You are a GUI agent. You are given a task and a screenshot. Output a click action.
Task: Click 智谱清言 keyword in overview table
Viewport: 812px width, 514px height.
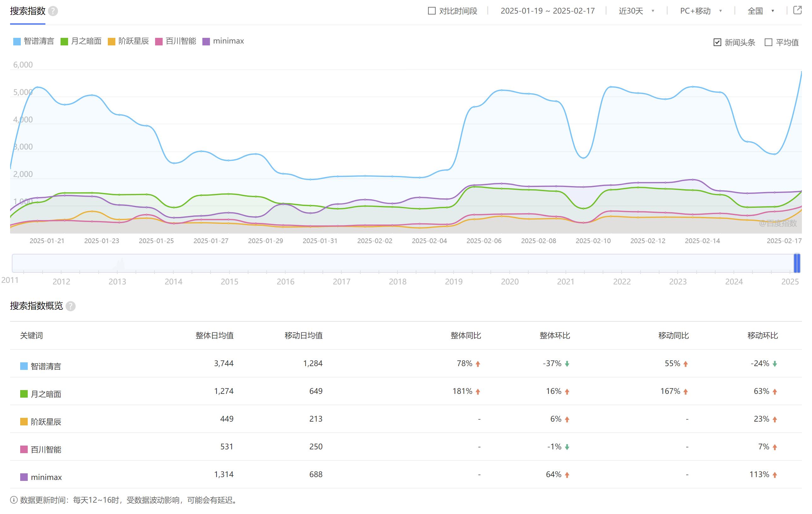46,366
